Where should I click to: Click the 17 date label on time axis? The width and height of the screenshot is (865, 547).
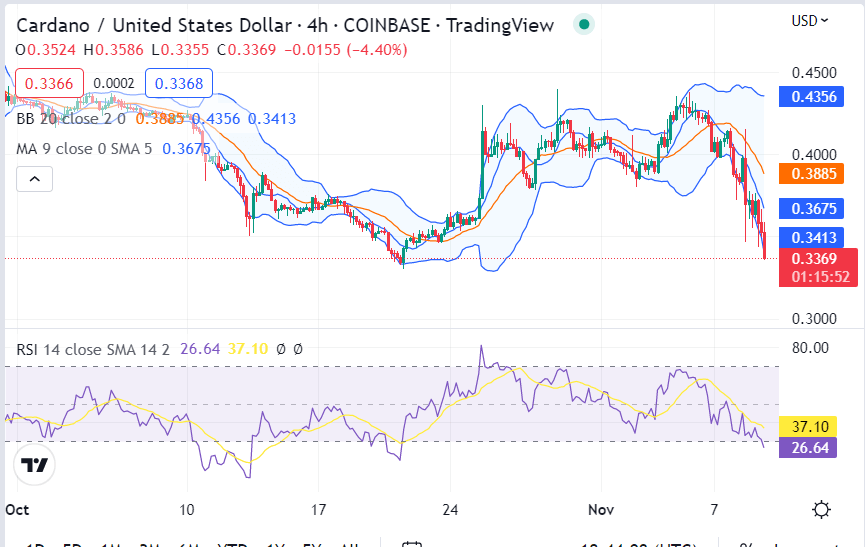(x=318, y=510)
